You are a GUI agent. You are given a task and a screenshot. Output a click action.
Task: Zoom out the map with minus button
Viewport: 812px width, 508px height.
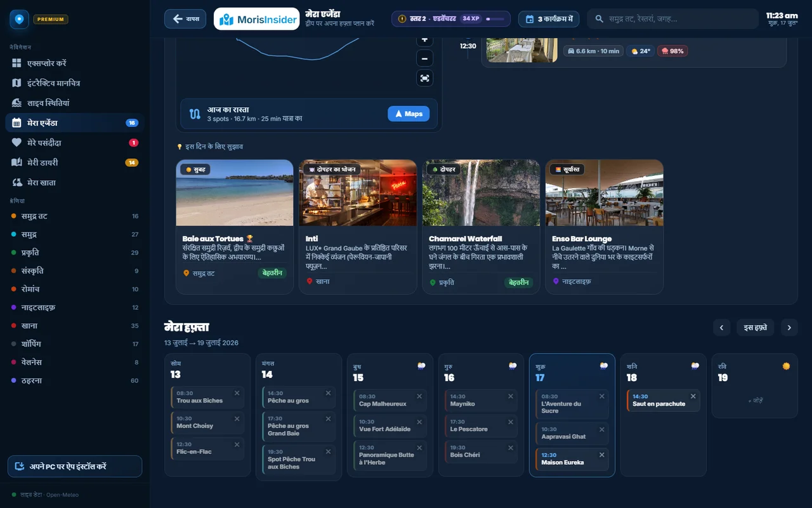(425, 58)
